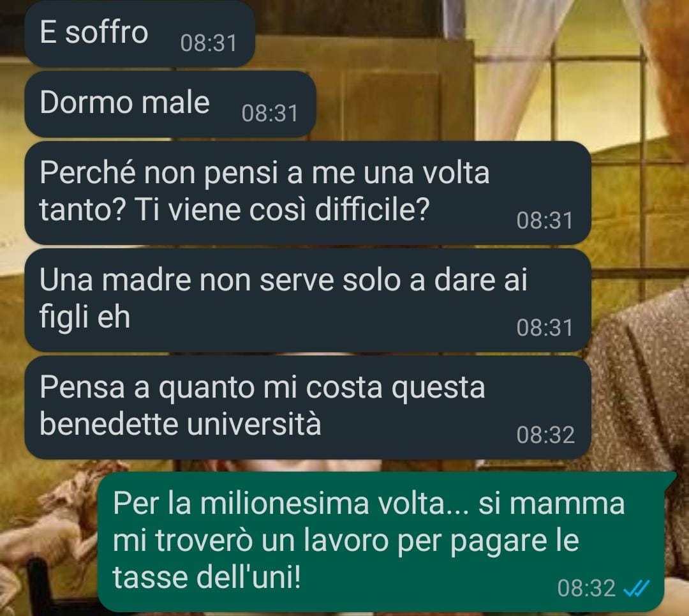Viewport: 689px width, 616px height.
Task: Tap the 'Perché non pensi a me' message
Action: (x=307, y=193)
